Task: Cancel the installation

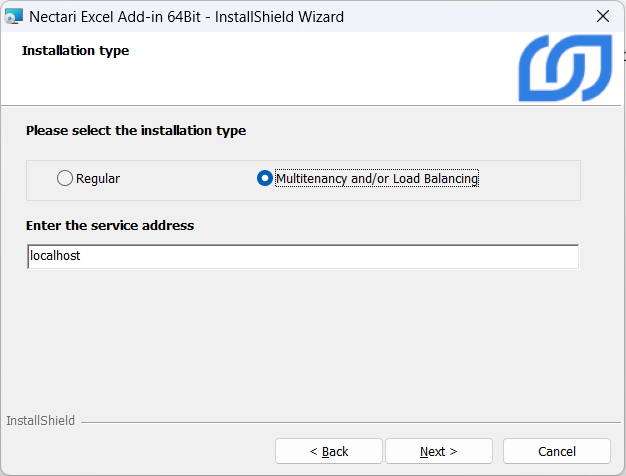Action: 556,451
